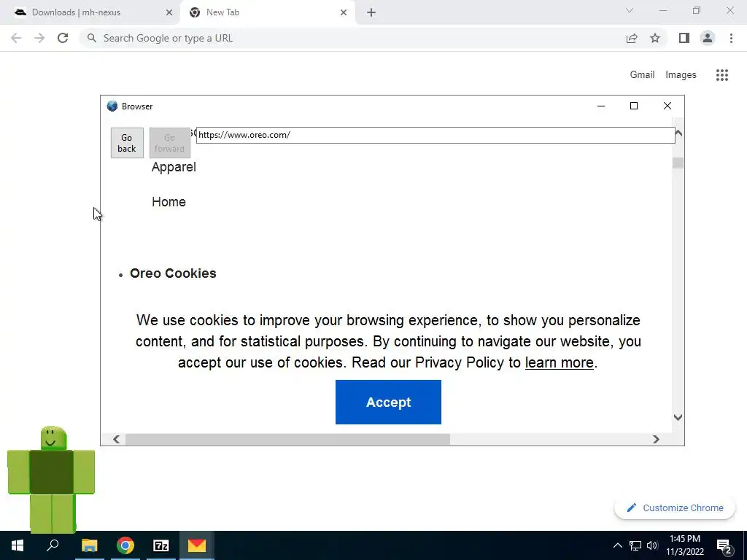Click the taskbar clock 1:45 PM

pos(685,545)
